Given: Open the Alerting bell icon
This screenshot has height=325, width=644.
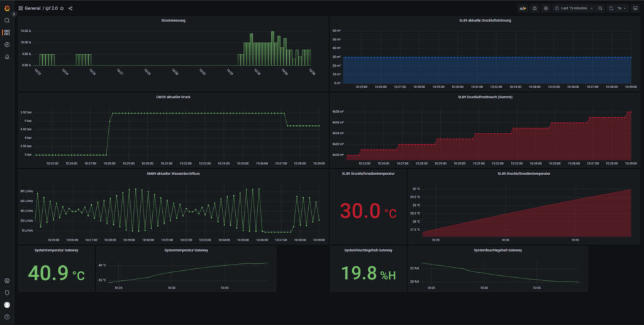Looking at the screenshot, I should coord(7,57).
